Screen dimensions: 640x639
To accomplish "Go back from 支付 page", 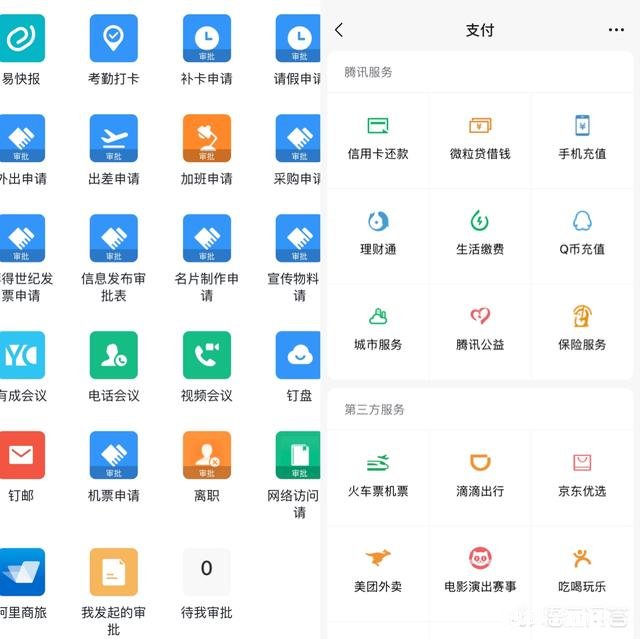I will click(339, 30).
